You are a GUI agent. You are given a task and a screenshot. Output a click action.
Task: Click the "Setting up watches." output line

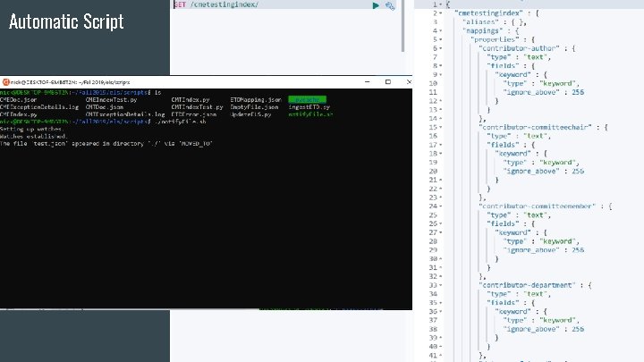(x=31, y=129)
